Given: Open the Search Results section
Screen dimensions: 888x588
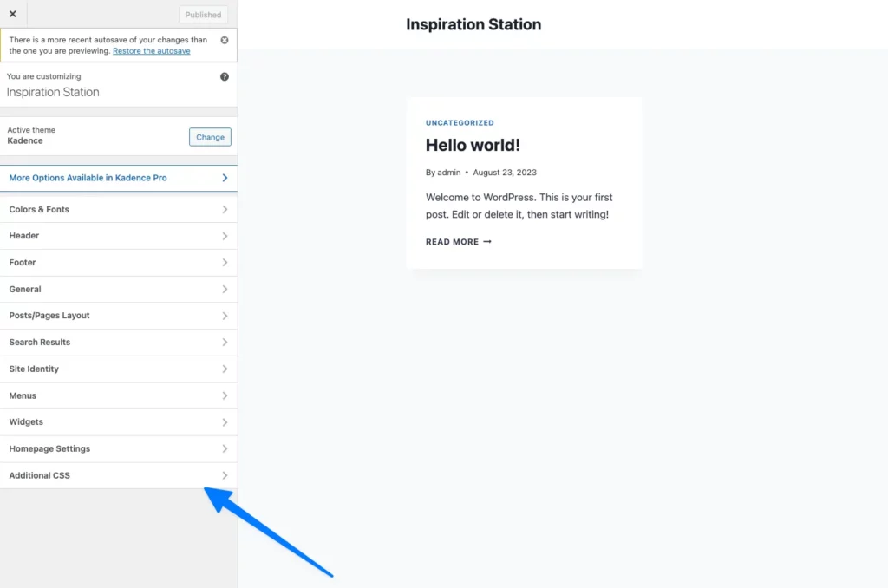Looking at the screenshot, I should (x=118, y=343).
